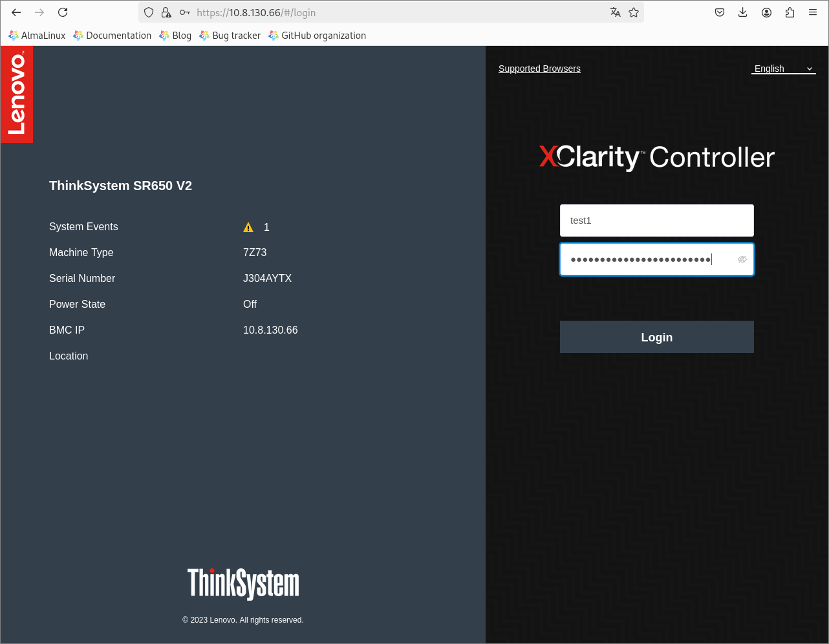The height and width of the screenshot is (644, 829).
Task: Open the Firefox application menu
Action: point(813,12)
